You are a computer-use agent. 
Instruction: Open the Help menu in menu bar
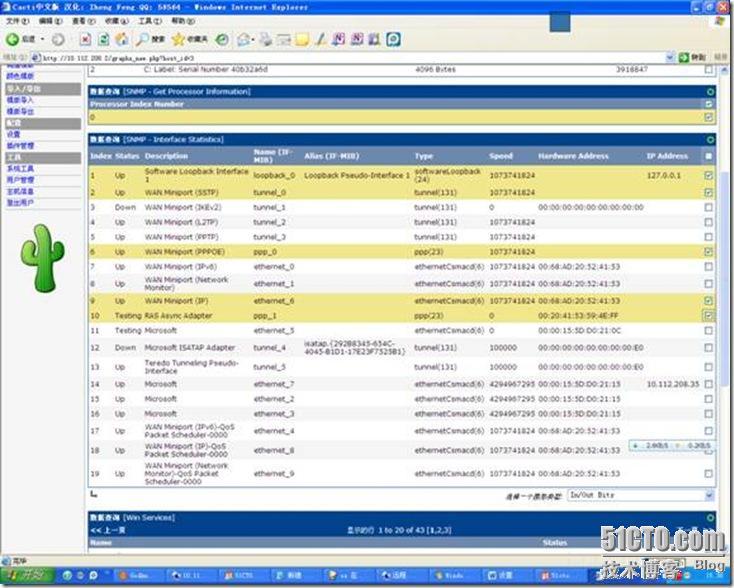[183, 21]
